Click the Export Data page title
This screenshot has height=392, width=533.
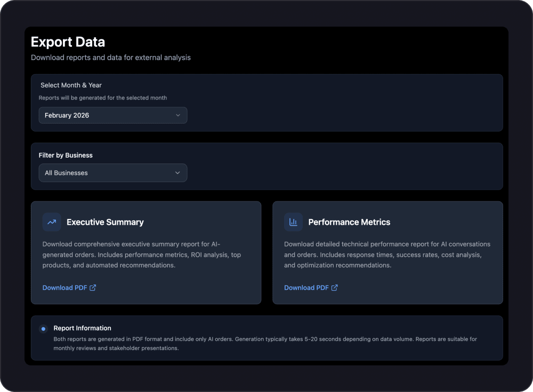[x=68, y=42]
